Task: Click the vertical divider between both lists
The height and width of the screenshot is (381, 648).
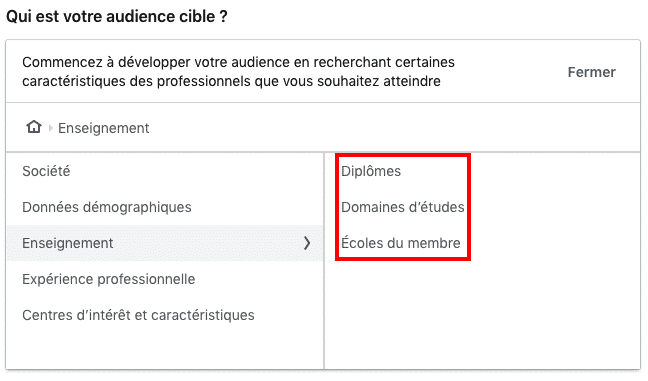Action: pos(324,260)
